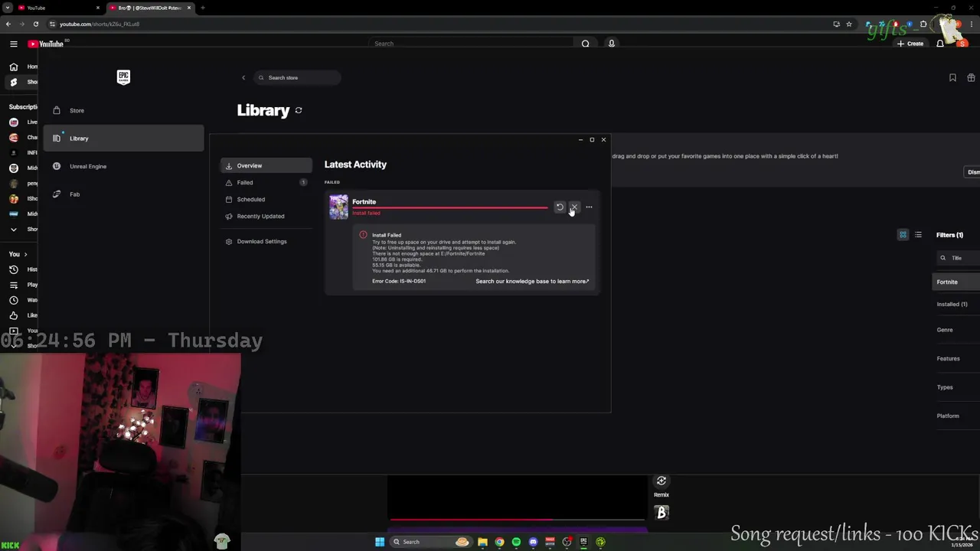
Task: Open Fortnite install more options menu
Action: pos(589,207)
